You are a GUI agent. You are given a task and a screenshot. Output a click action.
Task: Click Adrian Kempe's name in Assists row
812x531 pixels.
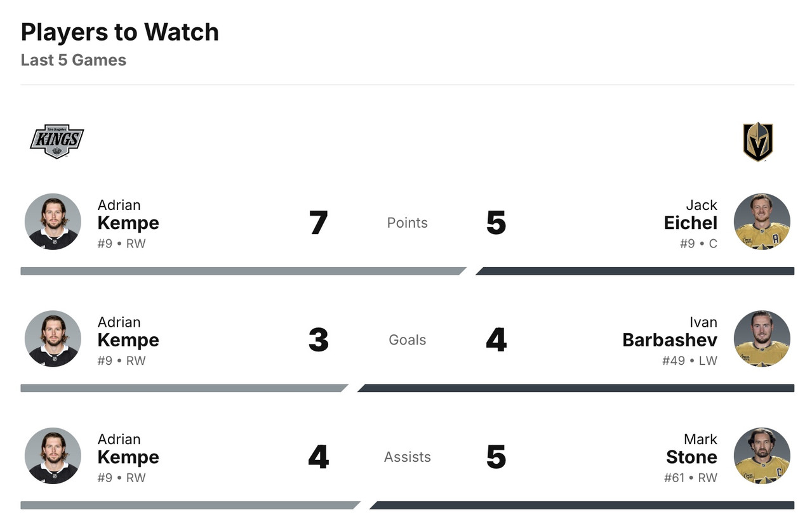[x=128, y=449]
